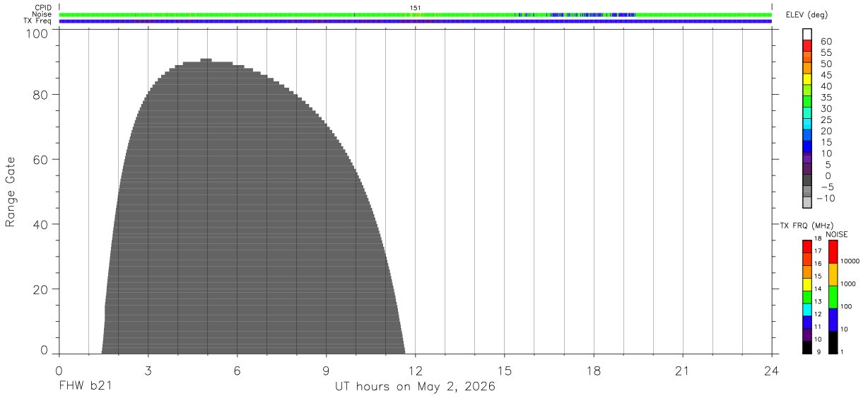Click the 'Noise' row label at top left
Viewport: 868px width, 401px height.
click(x=42, y=14)
